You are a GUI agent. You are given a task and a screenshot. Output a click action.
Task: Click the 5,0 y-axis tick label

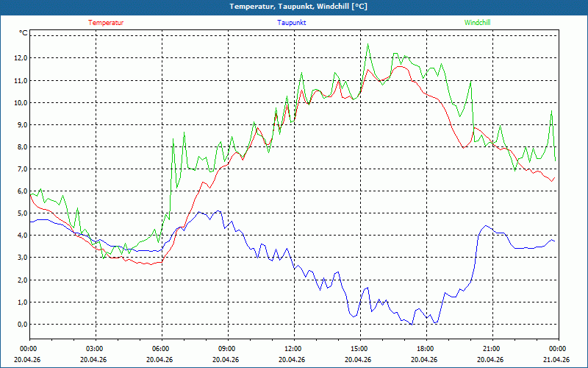click(x=21, y=213)
